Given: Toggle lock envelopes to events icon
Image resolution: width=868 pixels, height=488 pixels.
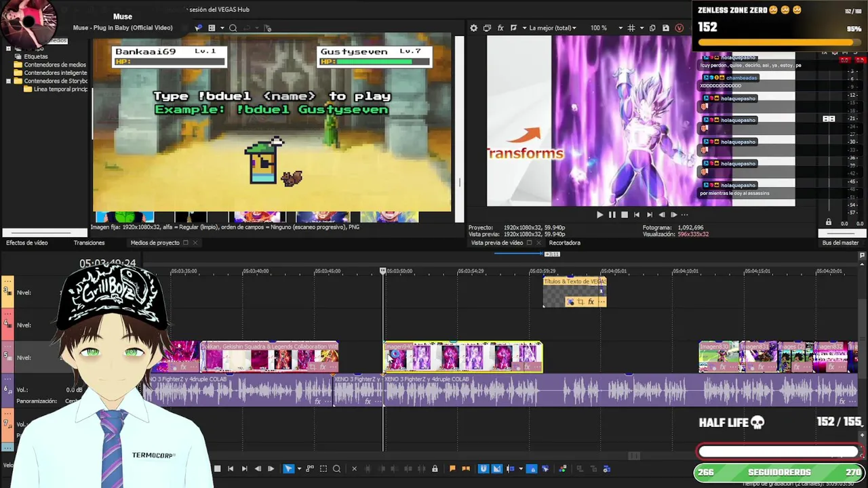Looking at the screenshot, I should click(532, 468).
